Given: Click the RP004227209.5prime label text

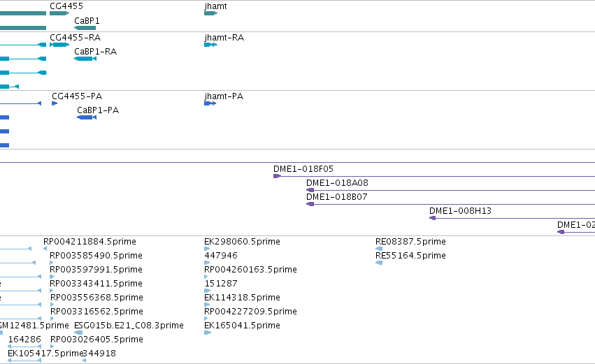Looking at the screenshot, I should [x=250, y=312].
